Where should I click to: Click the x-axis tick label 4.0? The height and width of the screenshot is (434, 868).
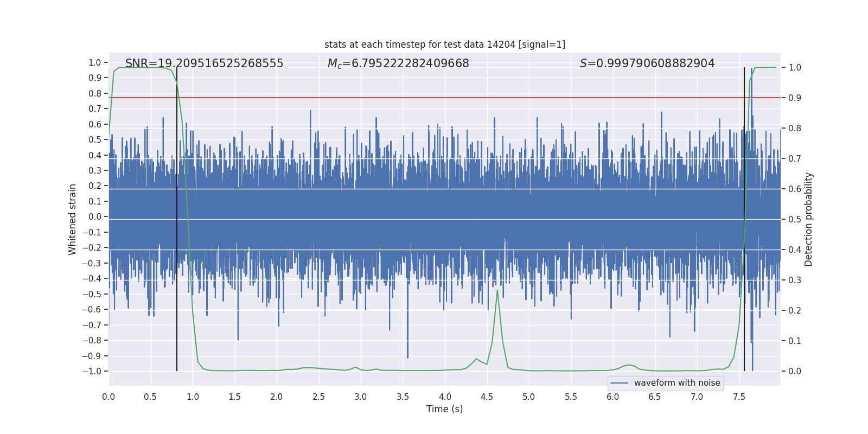[445, 397]
